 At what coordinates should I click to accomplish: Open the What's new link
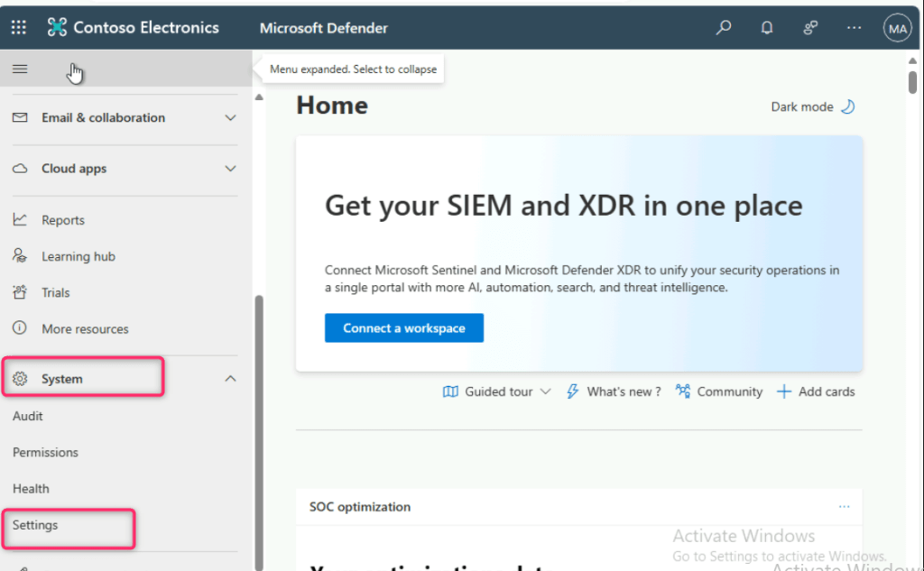coord(614,391)
